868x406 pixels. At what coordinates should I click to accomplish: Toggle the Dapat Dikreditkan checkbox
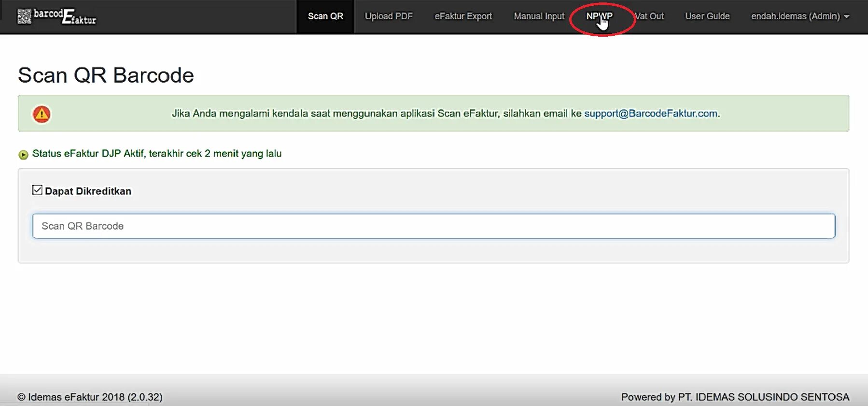tap(37, 190)
